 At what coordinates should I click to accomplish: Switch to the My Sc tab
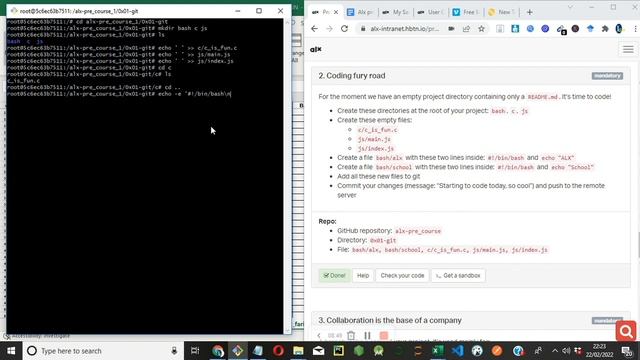[x=395, y=12]
